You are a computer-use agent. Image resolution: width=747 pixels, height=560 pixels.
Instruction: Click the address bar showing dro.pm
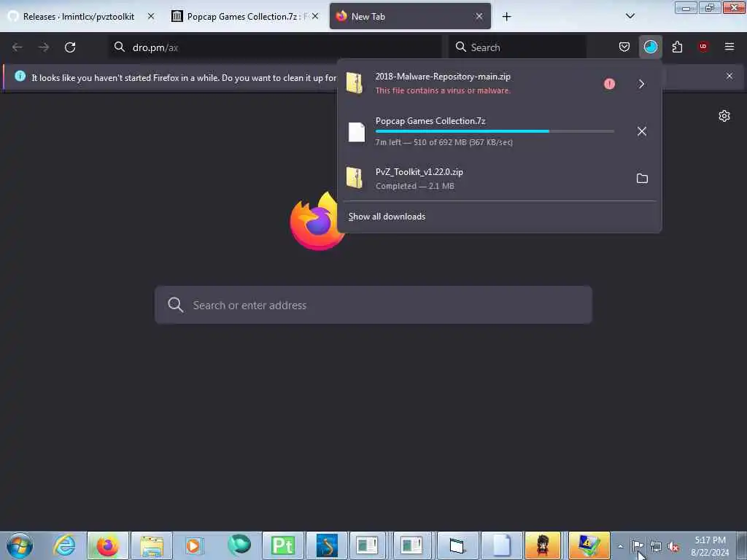(x=275, y=47)
